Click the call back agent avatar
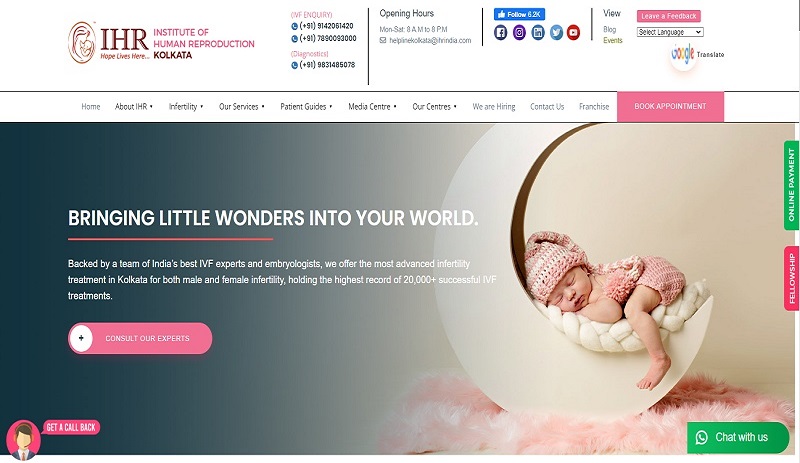This screenshot has height=463, width=800. click(23, 440)
